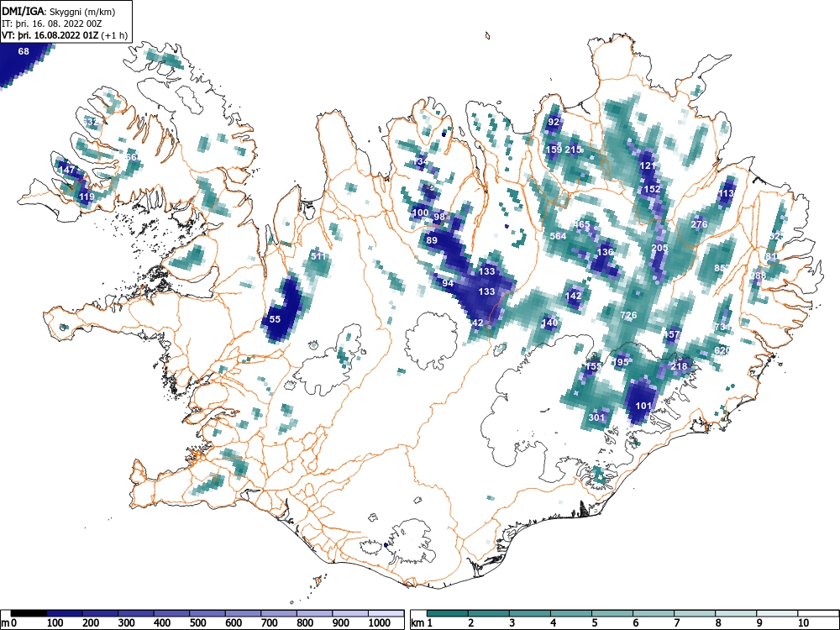The image size is (840, 630).
Task: Select the 121 visibility label
Action: 648,165
